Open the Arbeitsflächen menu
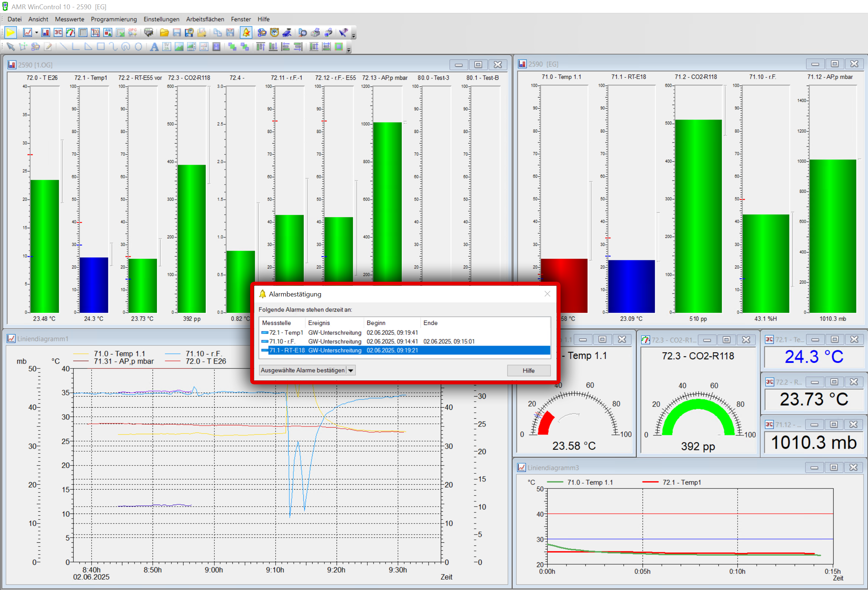Screen dimensions: 868x590 [x=205, y=19]
